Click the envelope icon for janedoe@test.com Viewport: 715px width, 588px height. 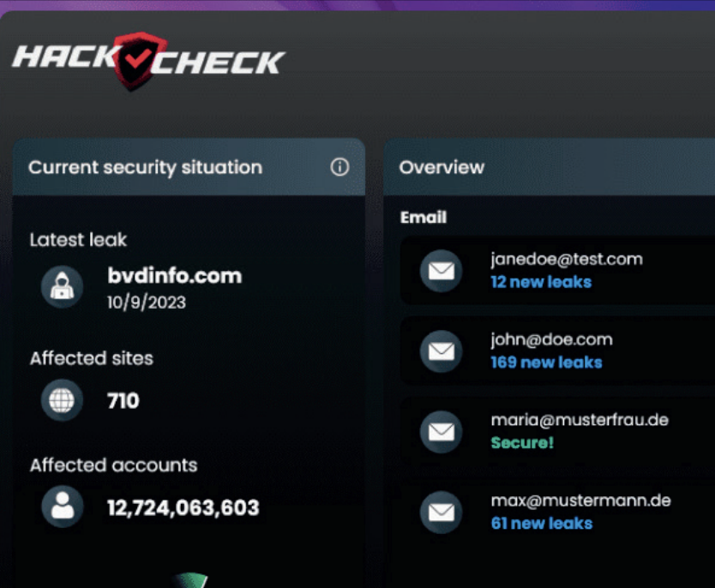pyautogui.click(x=441, y=271)
